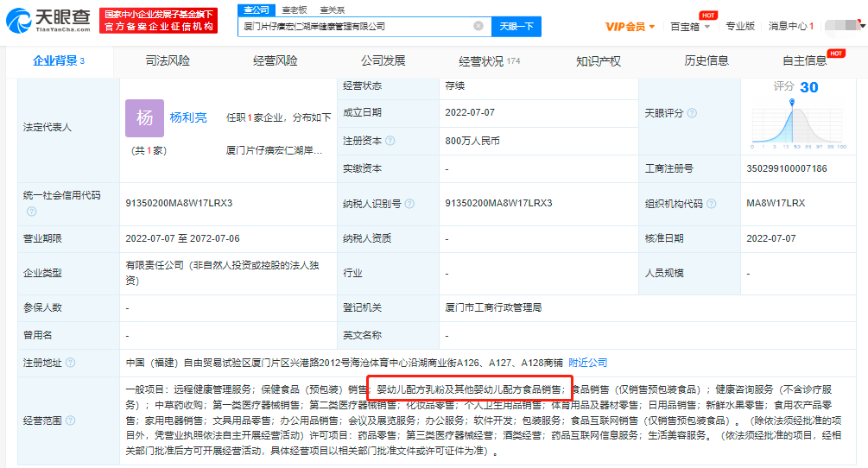Click the 成立日期 value 2022-07-07

[x=470, y=112]
